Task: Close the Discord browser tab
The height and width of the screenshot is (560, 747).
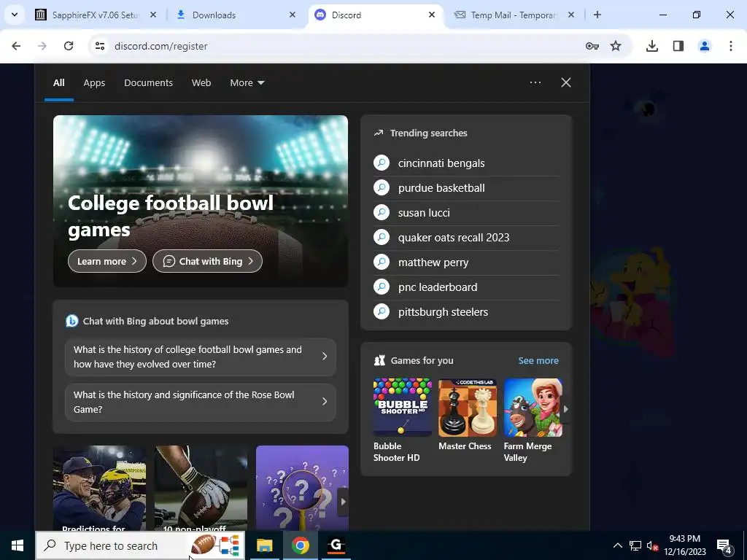Action: (432, 15)
